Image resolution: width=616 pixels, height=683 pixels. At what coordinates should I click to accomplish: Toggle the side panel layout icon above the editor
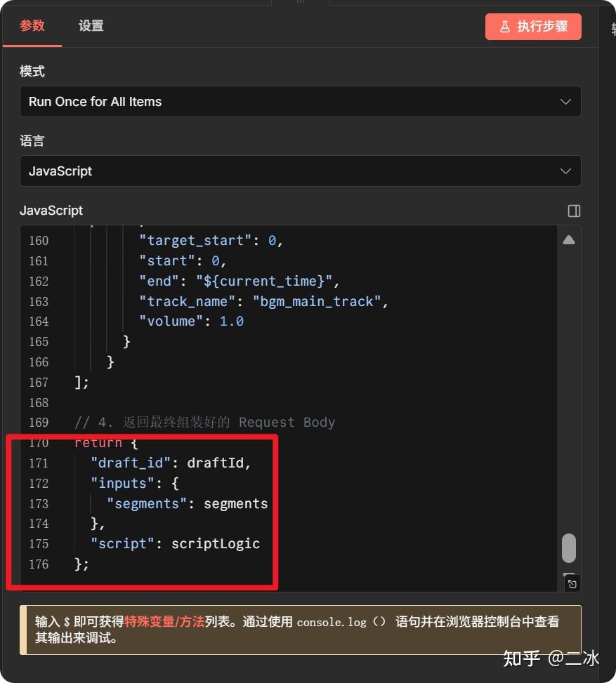coord(573,211)
